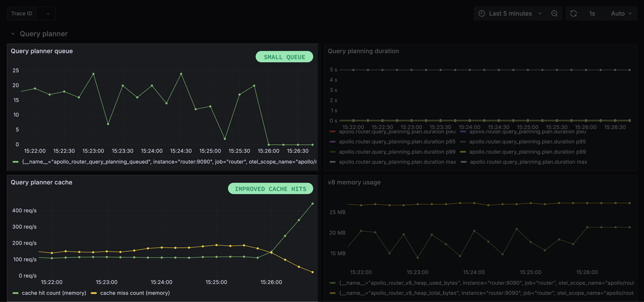This screenshot has width=644, height=302.
Task: Toggle the apollo_router_v8_heap_used_bytes legend series
Action: (x=486, y=283)
